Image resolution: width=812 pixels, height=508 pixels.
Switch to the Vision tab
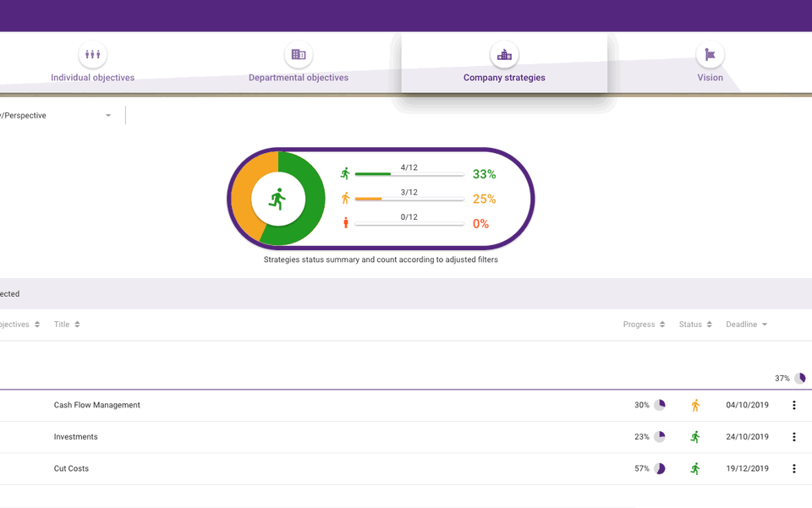click(x=710, y=77)
